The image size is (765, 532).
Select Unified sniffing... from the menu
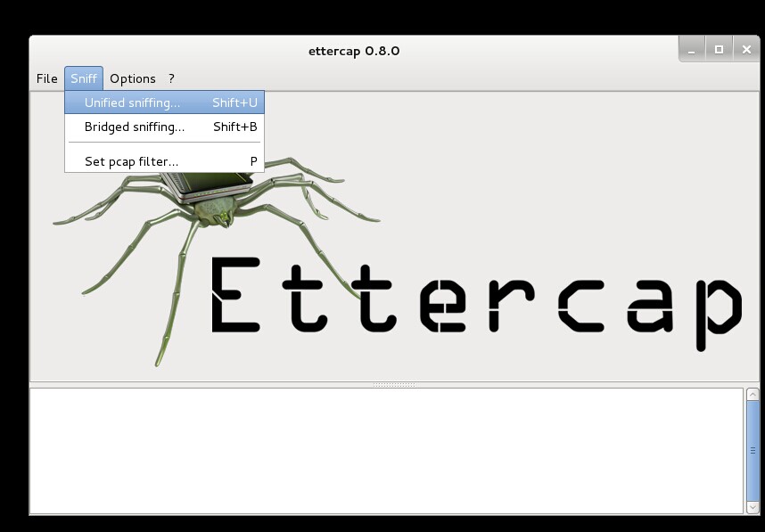tap(164, 102)
